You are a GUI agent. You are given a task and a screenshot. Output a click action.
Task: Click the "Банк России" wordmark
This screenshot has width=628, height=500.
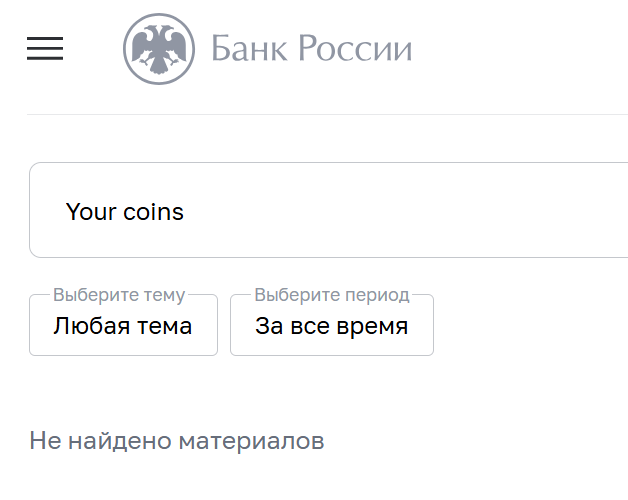pyautogui.click(x=311, y=48)
